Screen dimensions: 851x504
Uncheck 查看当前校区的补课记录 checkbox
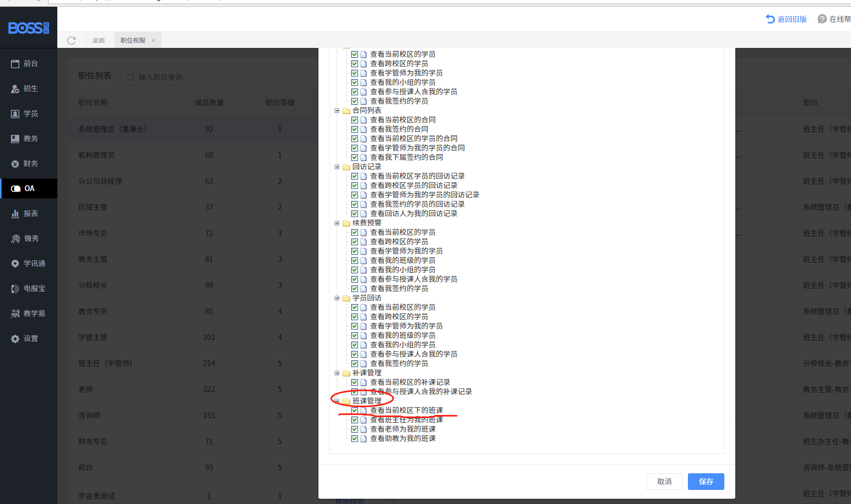354,383
